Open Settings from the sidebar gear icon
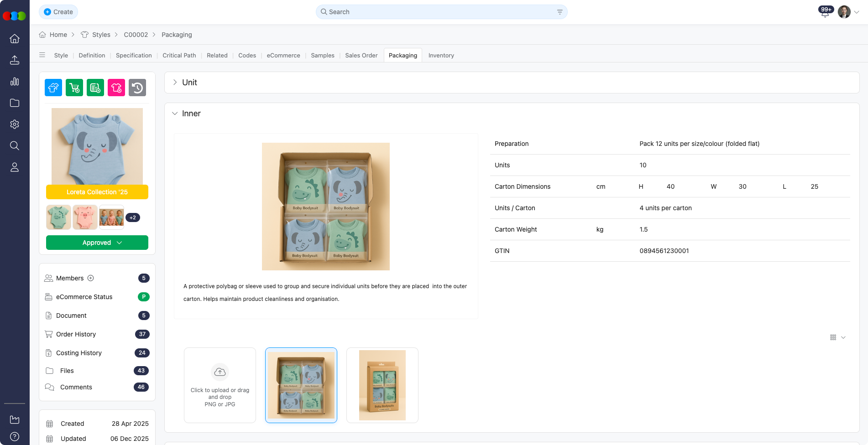 tap(15, 124)
